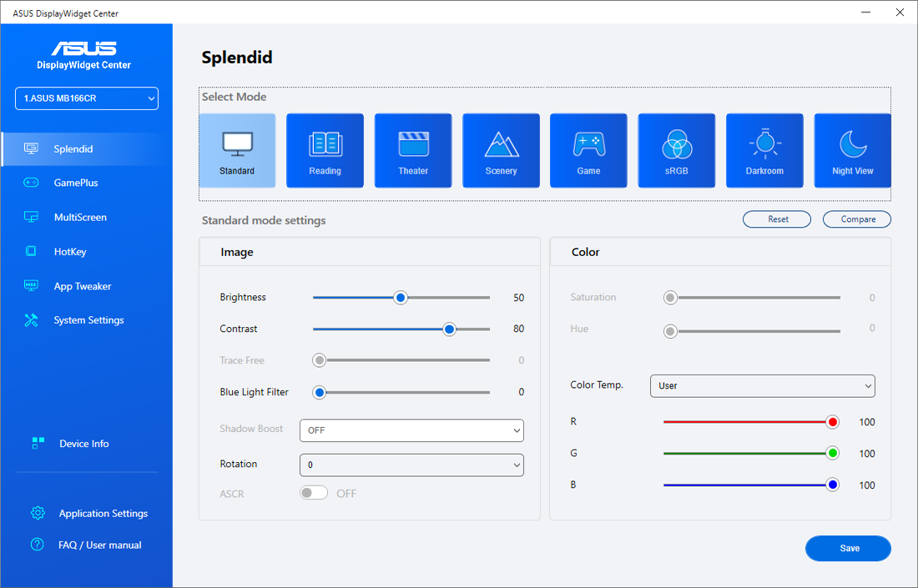Viewport: 918px width, 588px height.
Task: Click the ASUS logo in sidebar
Action: [83, 48]
